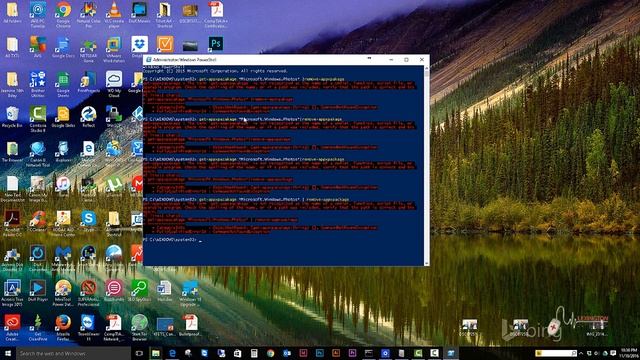Open Camtasia from the taskbar

[418, 353]
